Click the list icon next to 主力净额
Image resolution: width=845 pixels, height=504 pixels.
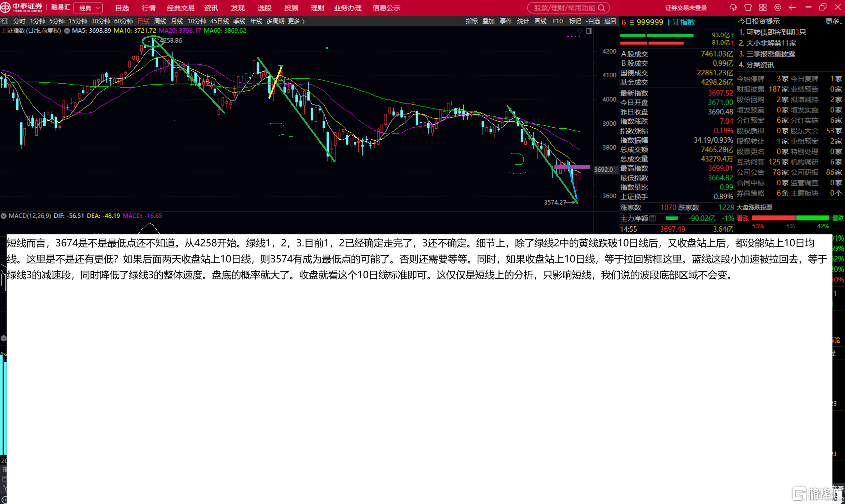pos(652,218)
